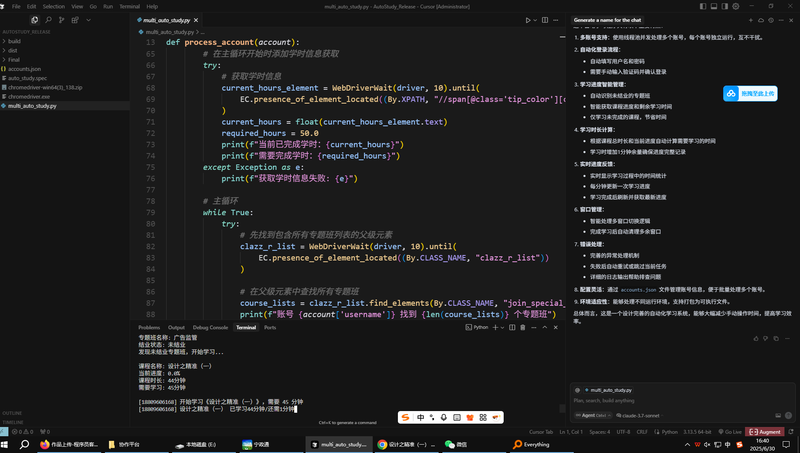The image size is (800, 453).
Task: Switch to the Debug Console tab
Action: [210, 328]
